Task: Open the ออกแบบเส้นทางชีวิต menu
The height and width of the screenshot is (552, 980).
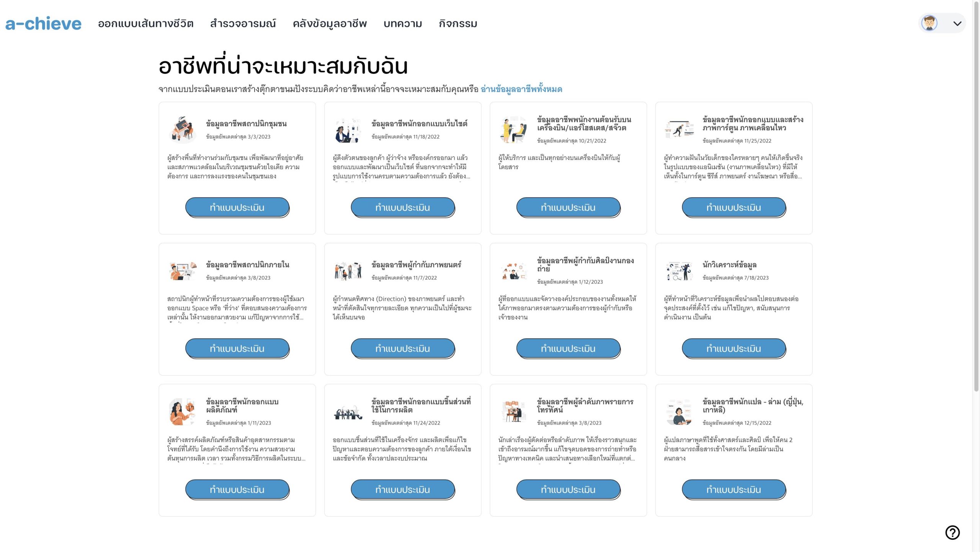Action: pos(145,24)
